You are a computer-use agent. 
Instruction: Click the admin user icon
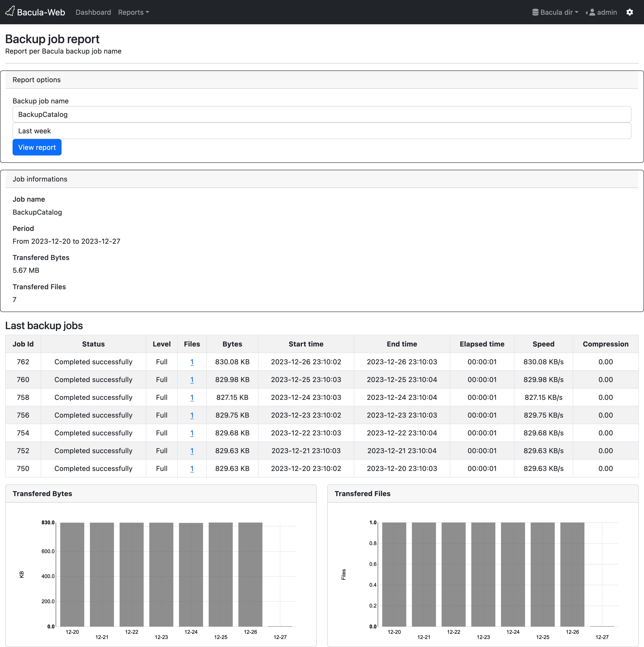pos(592,12)
